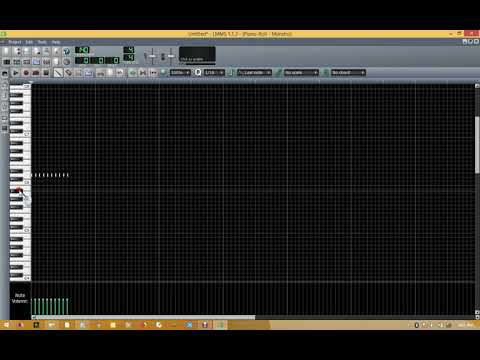Image resolution: width=480 pixels, height=360 pixels.
Task: Click the note length icon
Action: pyautogui.click(x=231, y=73)
